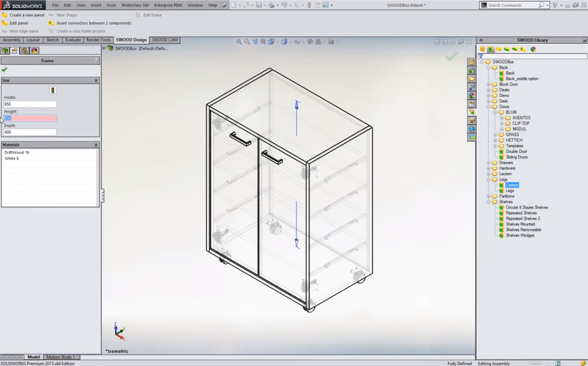Click the DisplayManager color ball tab
The image size is (588, 366).
click(34, 51)
